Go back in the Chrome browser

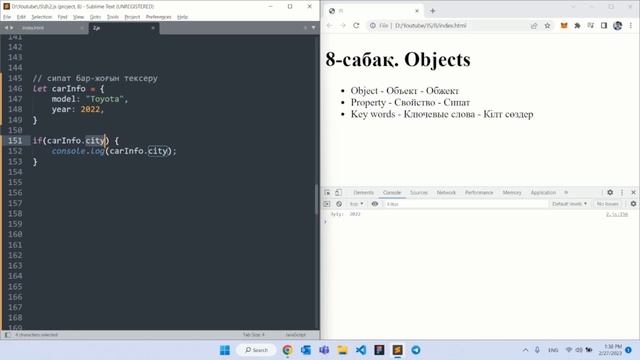[x=329, y=25]
